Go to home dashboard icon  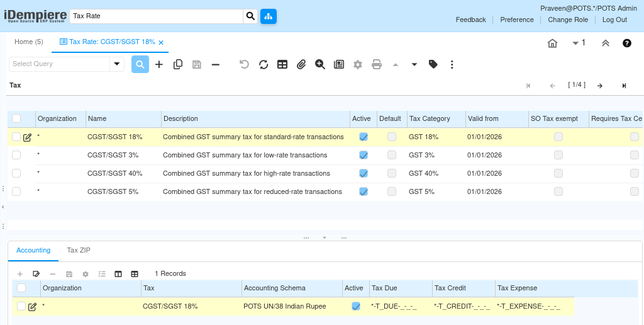tap(552, 43)
